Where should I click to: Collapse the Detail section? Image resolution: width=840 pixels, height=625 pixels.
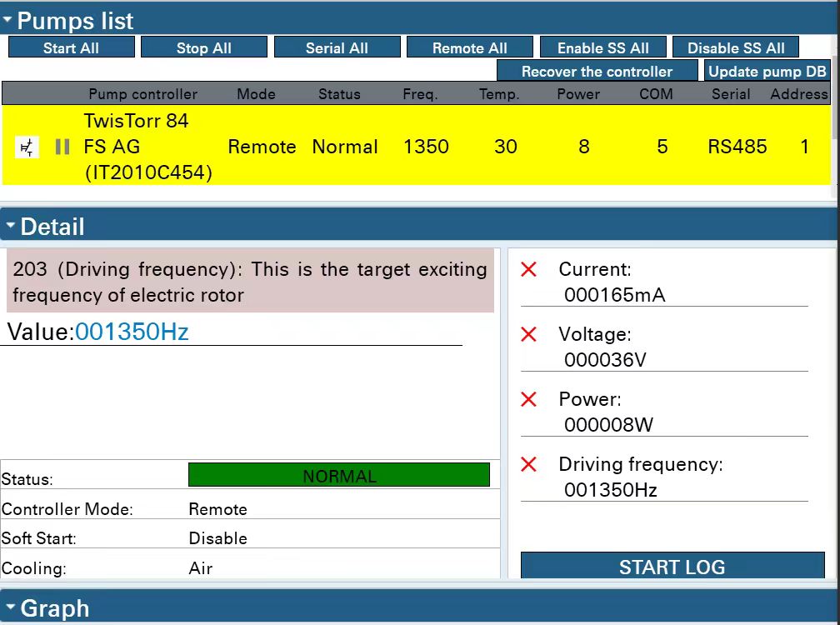(x=10, y=226)
